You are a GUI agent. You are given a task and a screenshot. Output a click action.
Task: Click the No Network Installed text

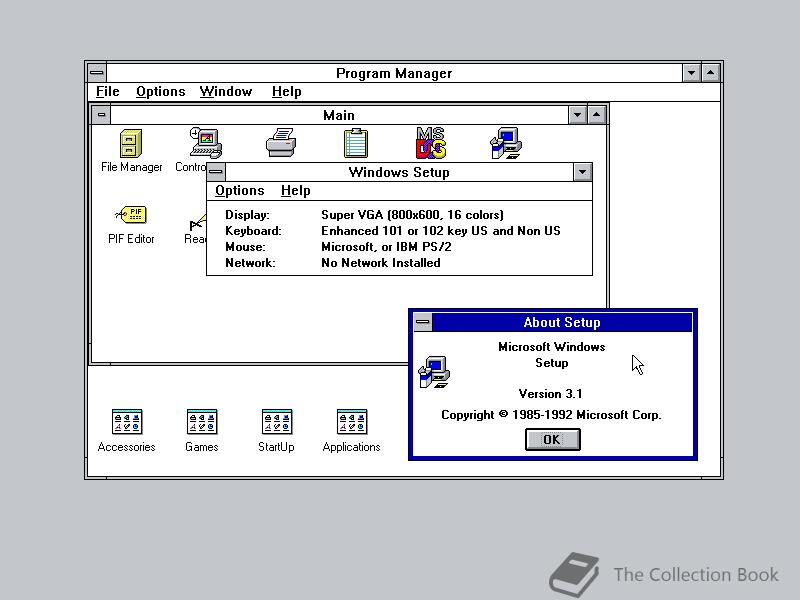381,263
